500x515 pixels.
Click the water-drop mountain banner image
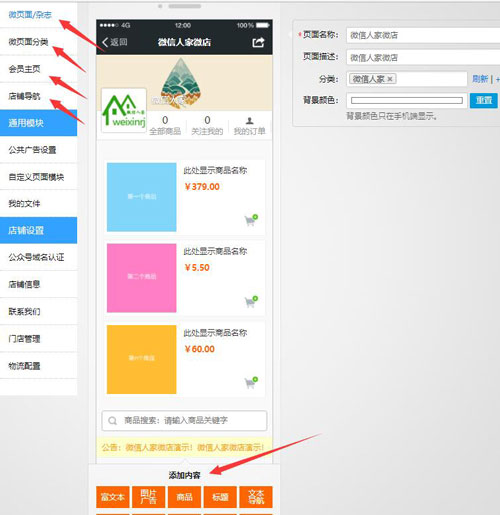tap(180, 83)
